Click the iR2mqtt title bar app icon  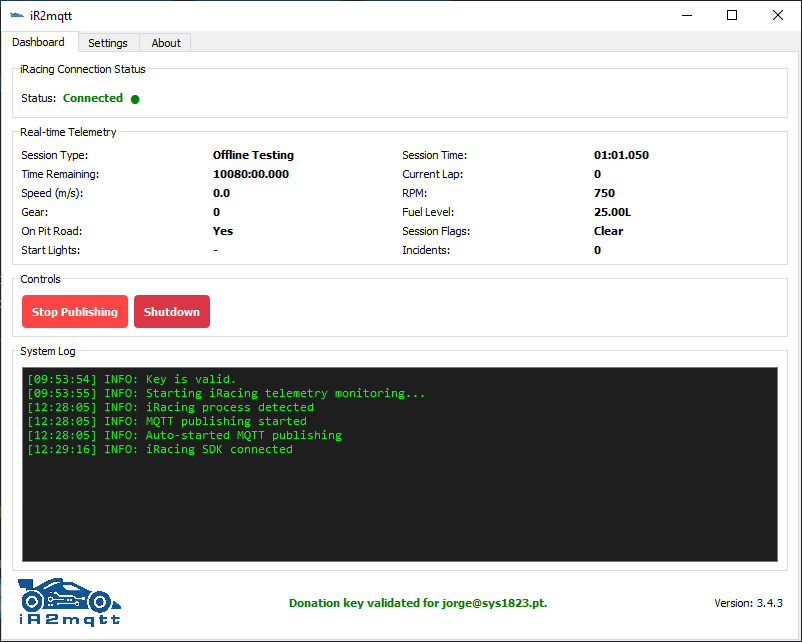[17, 15]
